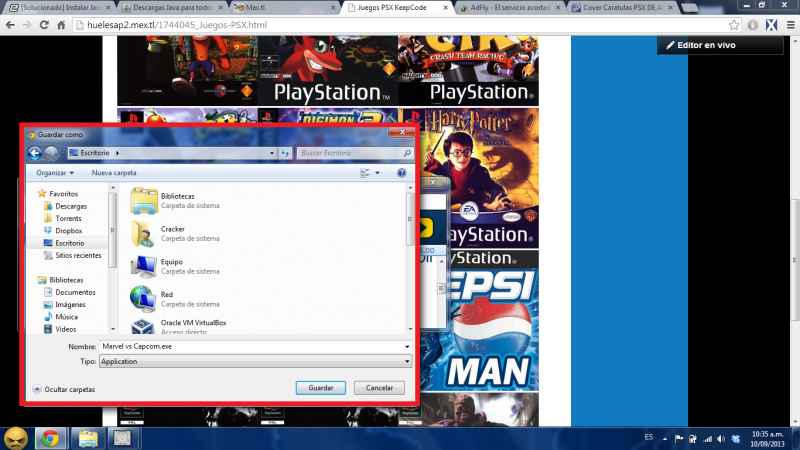Open the Chrome menu hamburger icon
The width and height of the screenshot is (800, 450).
point(790,25)
